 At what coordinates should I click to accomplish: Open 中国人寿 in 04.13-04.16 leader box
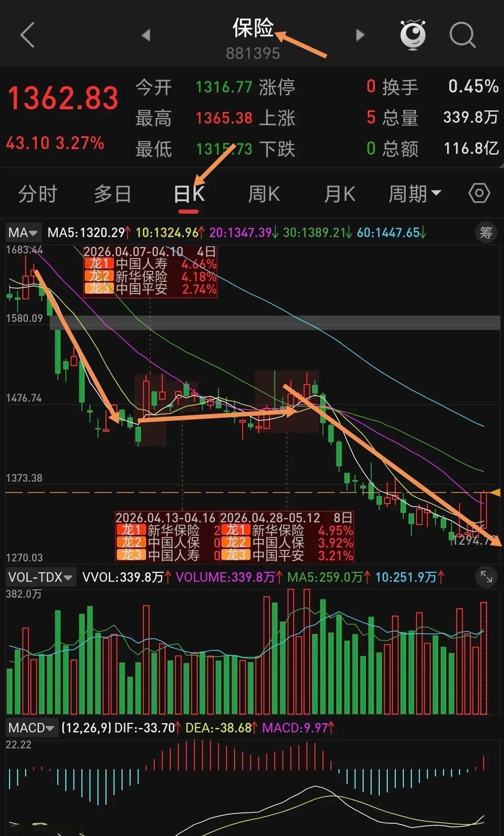pos(174,555)
